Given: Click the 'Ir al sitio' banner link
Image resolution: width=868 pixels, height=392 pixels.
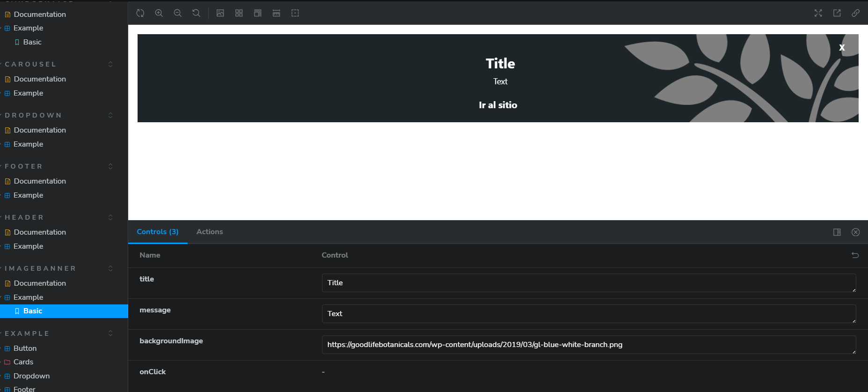Looking at the screenshot, I should click(498, 105).
